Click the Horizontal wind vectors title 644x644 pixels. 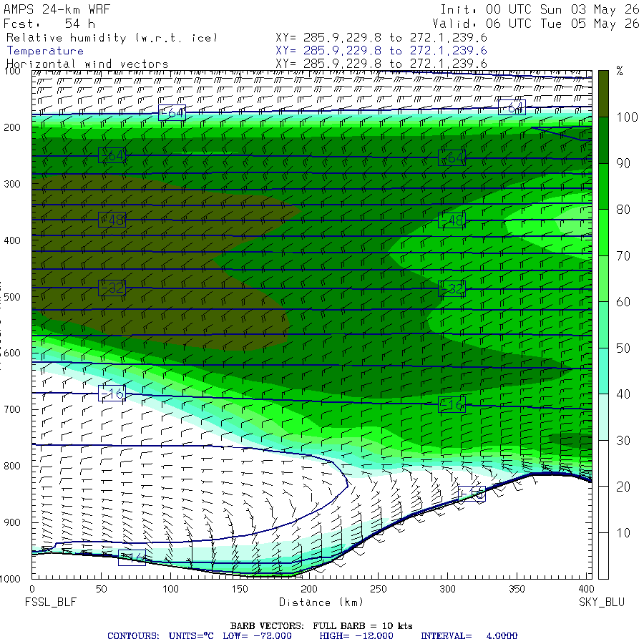pos(87,64)
